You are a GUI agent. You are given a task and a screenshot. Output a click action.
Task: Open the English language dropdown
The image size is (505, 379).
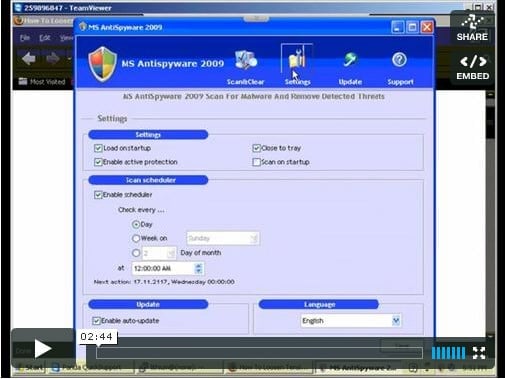(x=351, y=321)
